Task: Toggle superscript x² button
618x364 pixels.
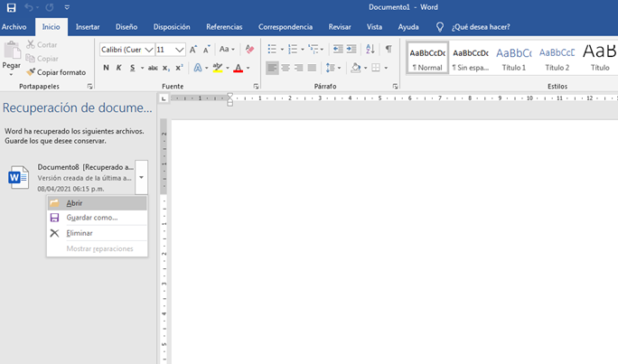Action: (x=179, y=68)
